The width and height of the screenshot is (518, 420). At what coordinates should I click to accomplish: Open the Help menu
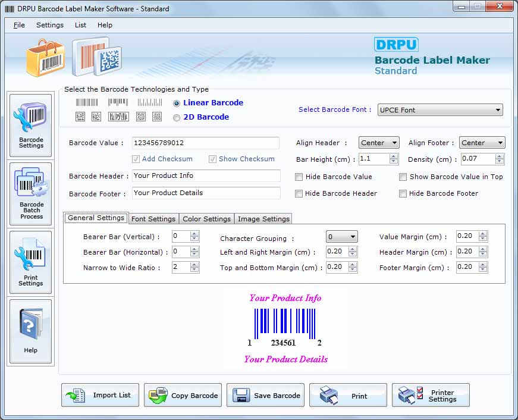[105, 25]
